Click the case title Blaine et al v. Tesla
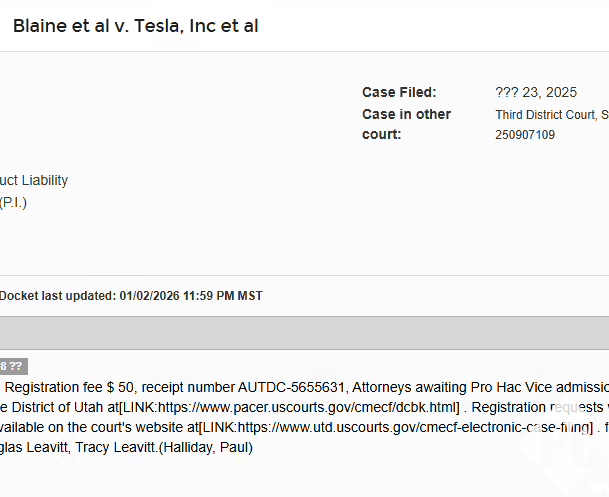The height and width of the screenshot is (497, 609). [136, 26]
